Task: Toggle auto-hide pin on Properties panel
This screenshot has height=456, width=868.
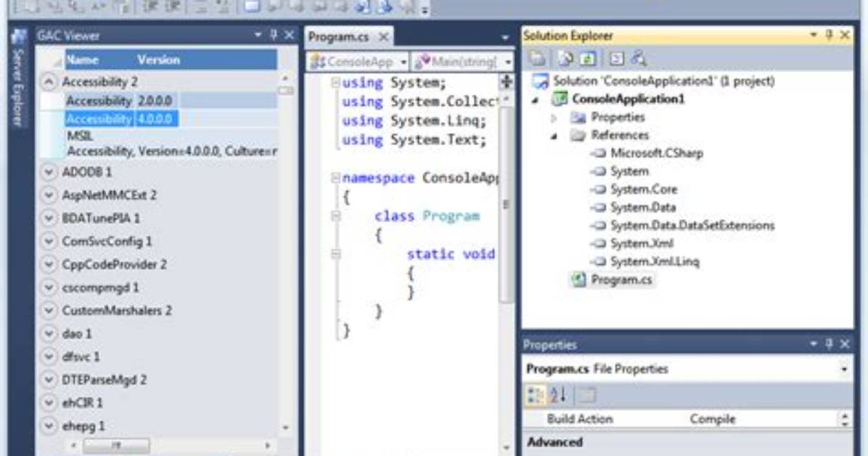Action: click(x=829, y=344)
